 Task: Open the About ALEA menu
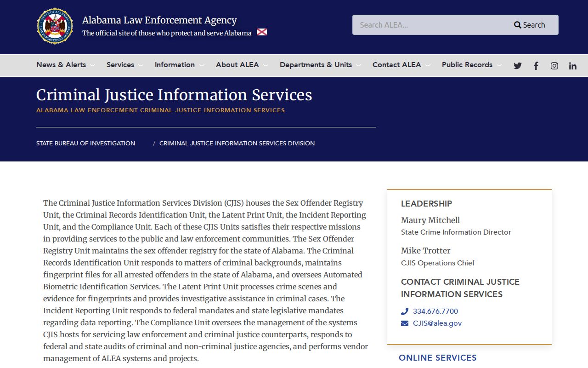(x=237, y=65)
